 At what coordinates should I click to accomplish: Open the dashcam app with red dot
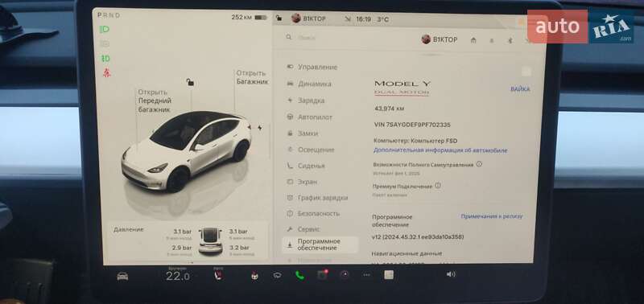pos(323,275)
